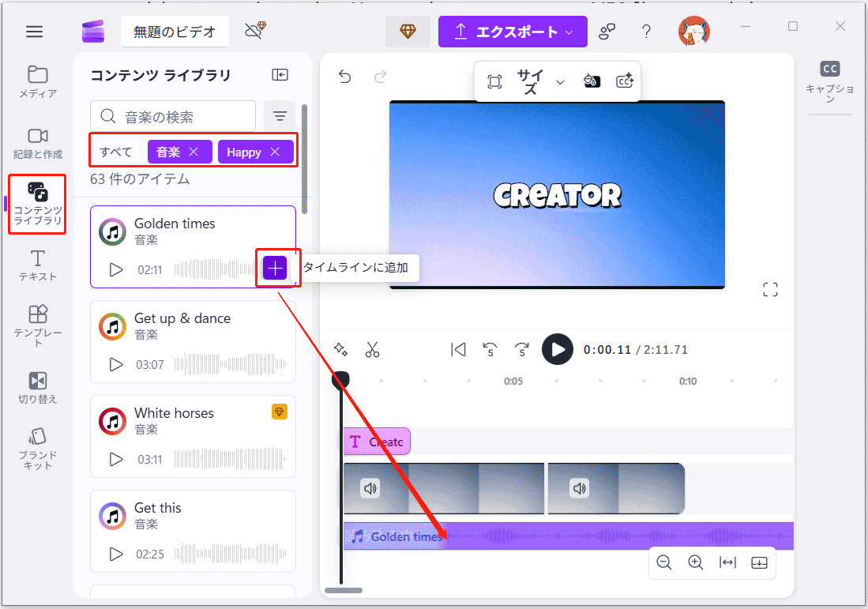
Task: Open the サイズ dropdown
Action: tap(558, 81)
